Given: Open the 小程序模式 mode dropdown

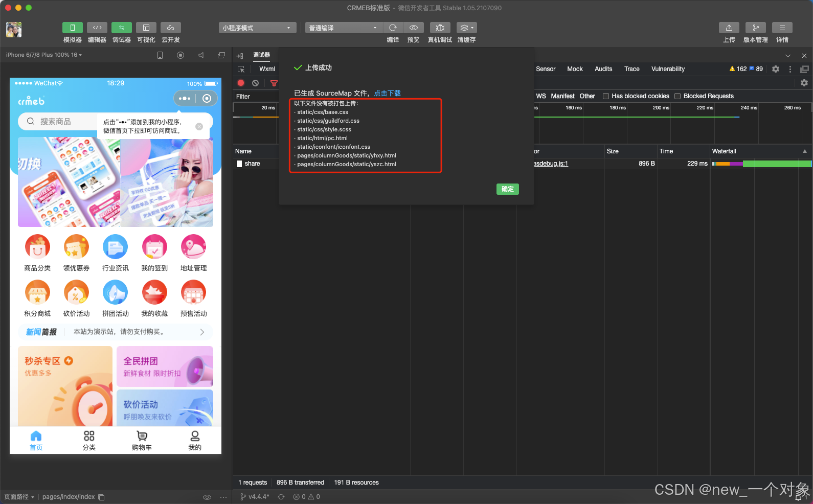Looking at the screenshot, I should click(x=258, y=28).
